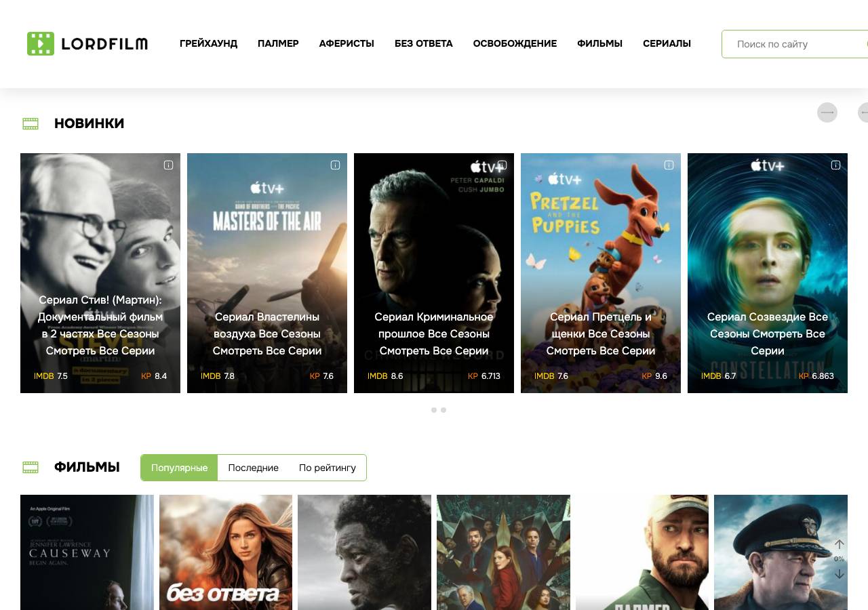Open the Стив! (Мартин) series card
This screenshot has height=610, width=868.
100,273
